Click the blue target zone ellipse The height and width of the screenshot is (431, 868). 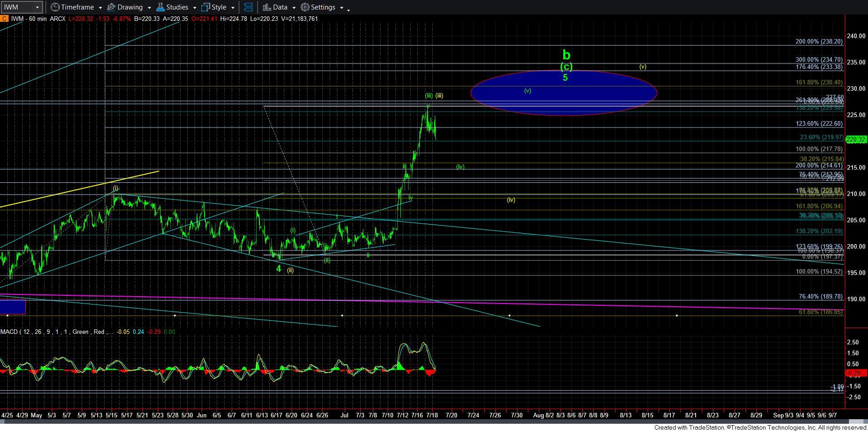click(x=564, y=93)
